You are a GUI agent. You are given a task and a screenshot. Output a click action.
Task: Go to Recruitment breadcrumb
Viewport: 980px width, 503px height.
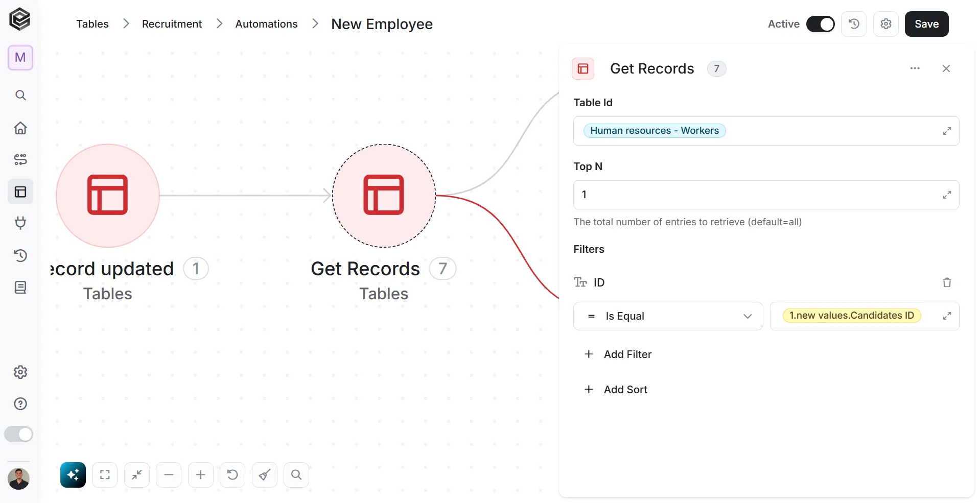point(172,24)
